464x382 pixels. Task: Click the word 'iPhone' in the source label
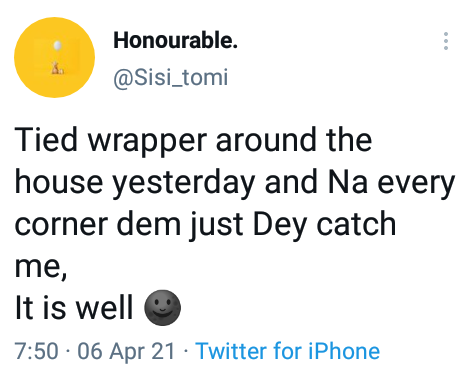[x=344, y=351]
